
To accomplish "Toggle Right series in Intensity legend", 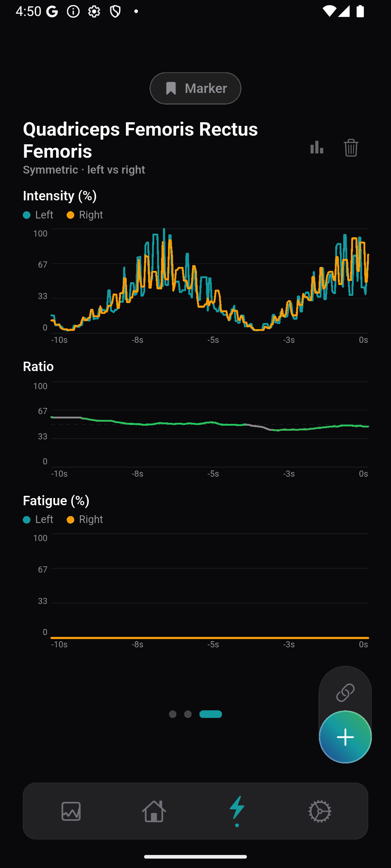I will tap(85, 215).
